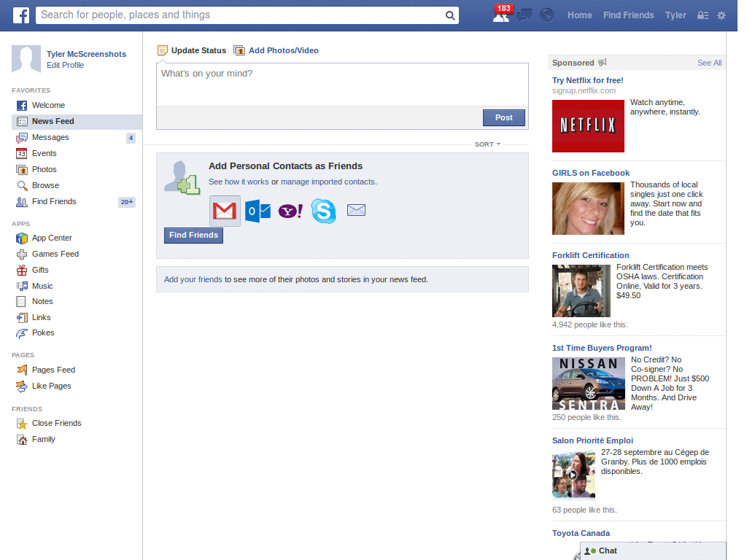Open the settings gear menu
Image resolution: width=747 pixels, height=560 pixels.
(x=721, y=15)
